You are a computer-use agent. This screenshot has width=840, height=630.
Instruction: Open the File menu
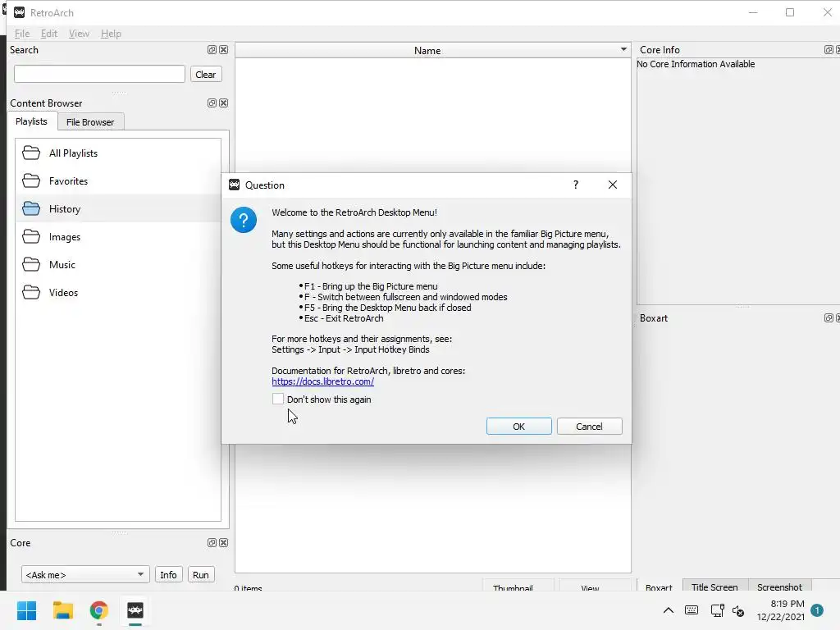tap(22, 33)
